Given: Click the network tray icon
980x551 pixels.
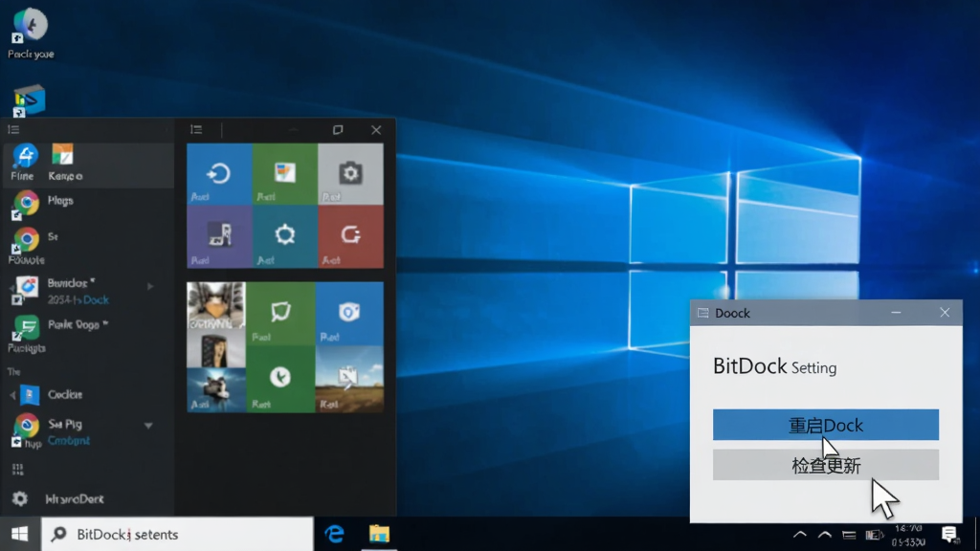Looking at the screenshot, I should point(849,535).
